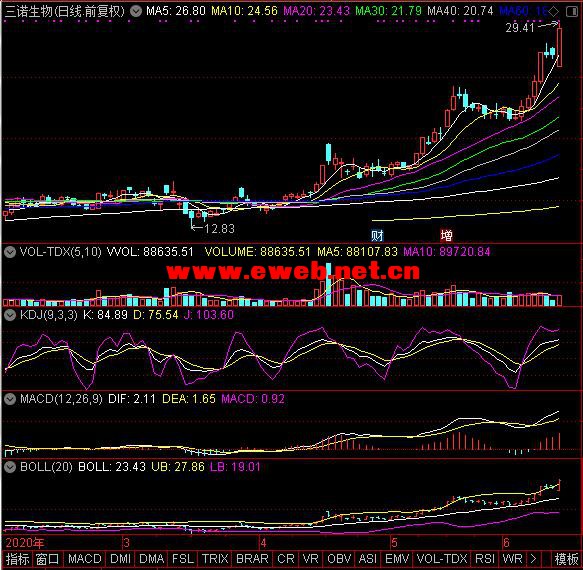
Task: Click the blue 财 financial marker icon
Action: click(377, 235)
